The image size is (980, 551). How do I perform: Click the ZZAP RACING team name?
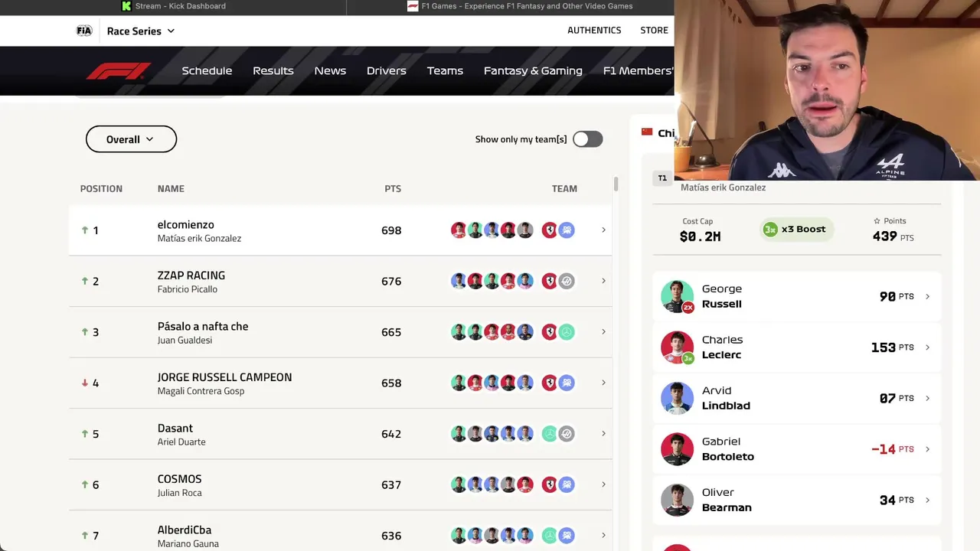[x=191, y=275]
